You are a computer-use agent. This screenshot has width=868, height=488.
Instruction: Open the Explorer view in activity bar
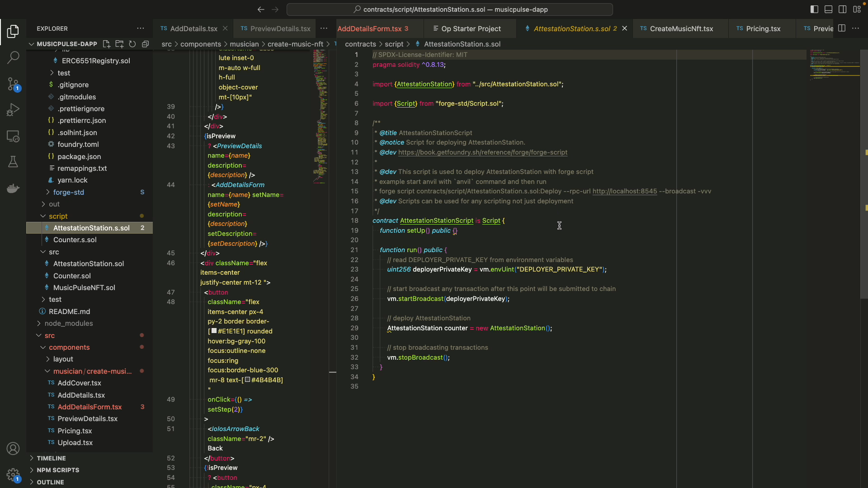point(13,31)
